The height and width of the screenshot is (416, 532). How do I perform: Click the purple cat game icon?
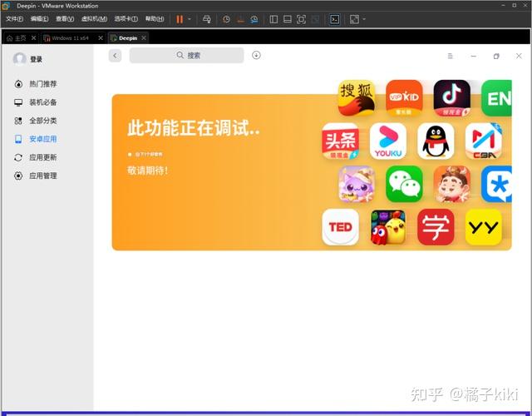coord(357,184)
